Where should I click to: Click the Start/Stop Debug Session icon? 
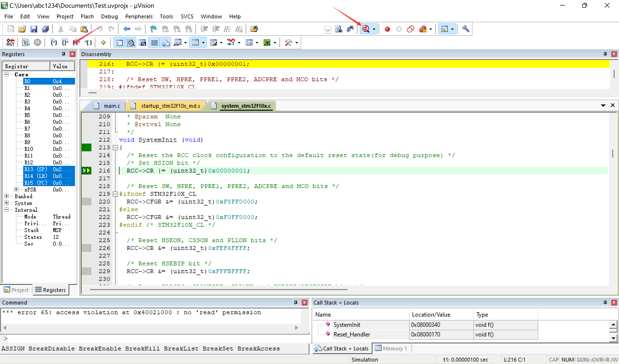click(x=366, y=29)
